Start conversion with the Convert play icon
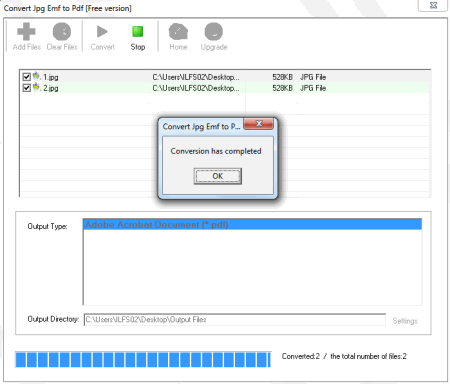The width and height of the screenshot is (450, 384). click(102, 32)
